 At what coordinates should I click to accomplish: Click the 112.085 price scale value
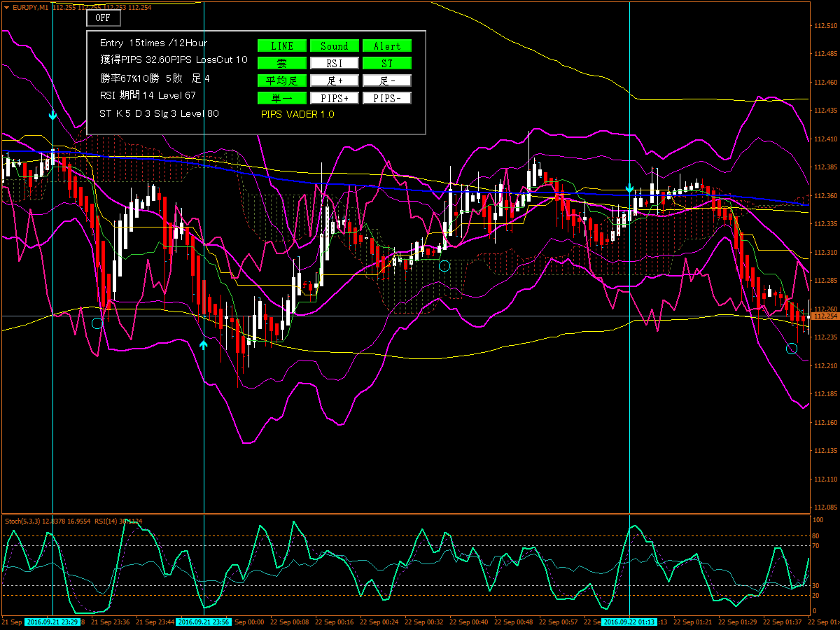tap(826, 507)
